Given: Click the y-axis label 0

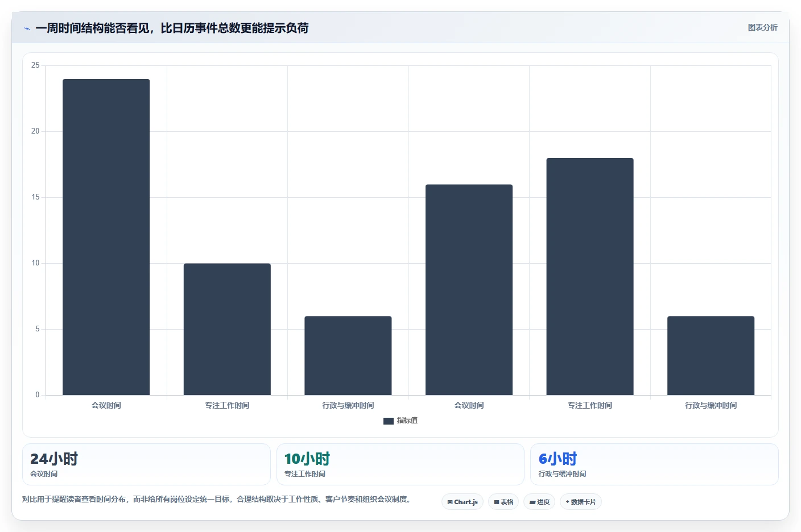Looking at the screenshot, I should [x=38, y=395].
